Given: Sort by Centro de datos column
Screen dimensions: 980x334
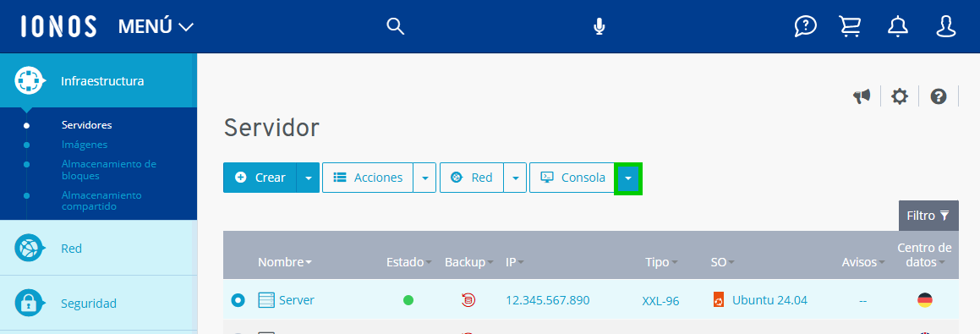Looking at the screenshot, I should click(924, 255).
